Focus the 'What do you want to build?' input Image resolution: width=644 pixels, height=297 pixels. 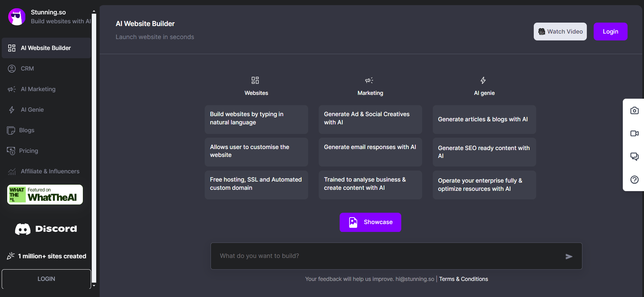[387, 256]
